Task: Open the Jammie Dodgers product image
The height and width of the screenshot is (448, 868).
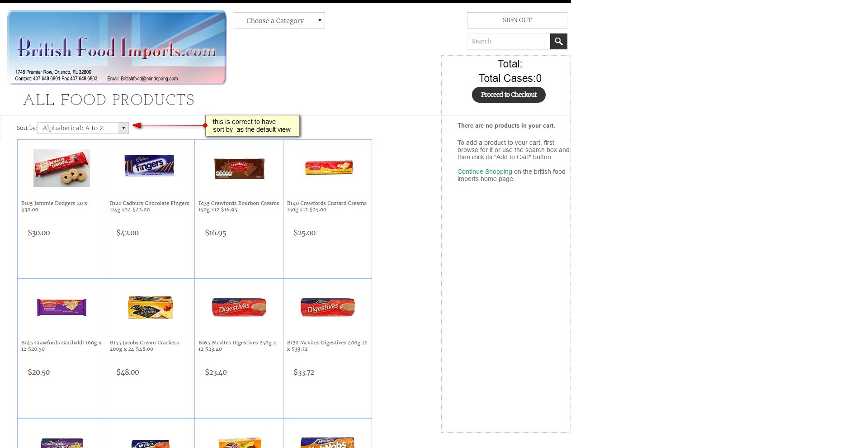Action: click(x=61, y=168)
